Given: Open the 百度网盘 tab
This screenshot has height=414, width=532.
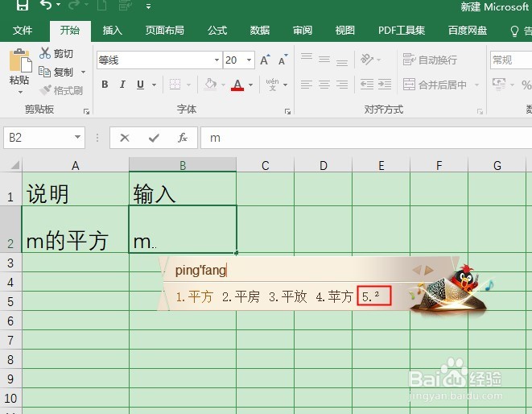Looking at the screenshot, I should 468,31.
